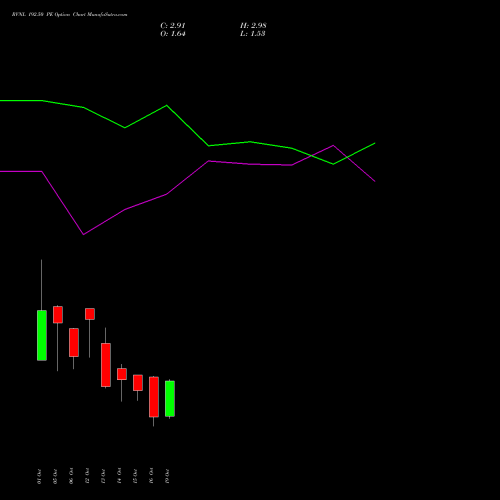Image resolution: width=500 pixels, height=500 pixels.
Task: Click the open value 'O: 1.64'
Action: click(173, 34)
